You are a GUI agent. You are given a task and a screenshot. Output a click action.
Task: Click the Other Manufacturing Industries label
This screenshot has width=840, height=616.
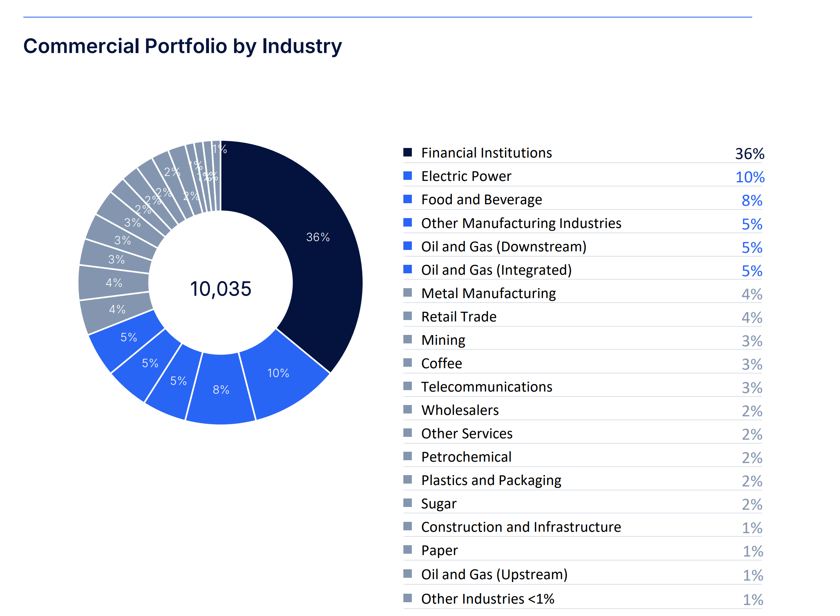[x=521, y=223]
